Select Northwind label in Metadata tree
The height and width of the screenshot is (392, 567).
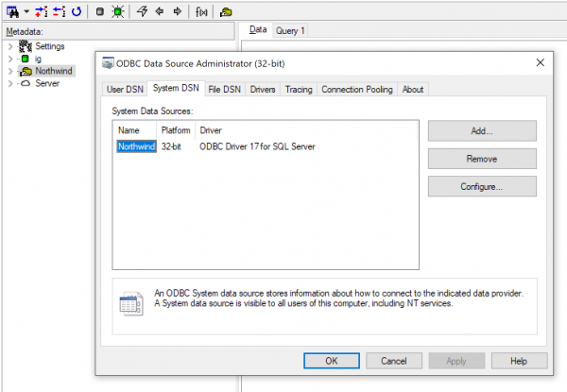pyautogui.click(x=54, y=71)
